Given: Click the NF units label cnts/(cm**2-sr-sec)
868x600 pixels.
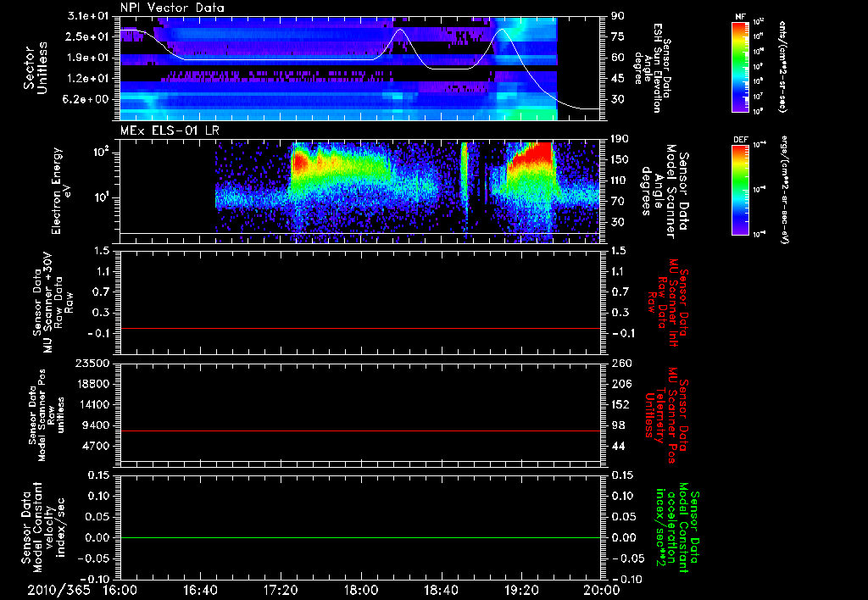Looking at the screenshot, I should point(782,67).
